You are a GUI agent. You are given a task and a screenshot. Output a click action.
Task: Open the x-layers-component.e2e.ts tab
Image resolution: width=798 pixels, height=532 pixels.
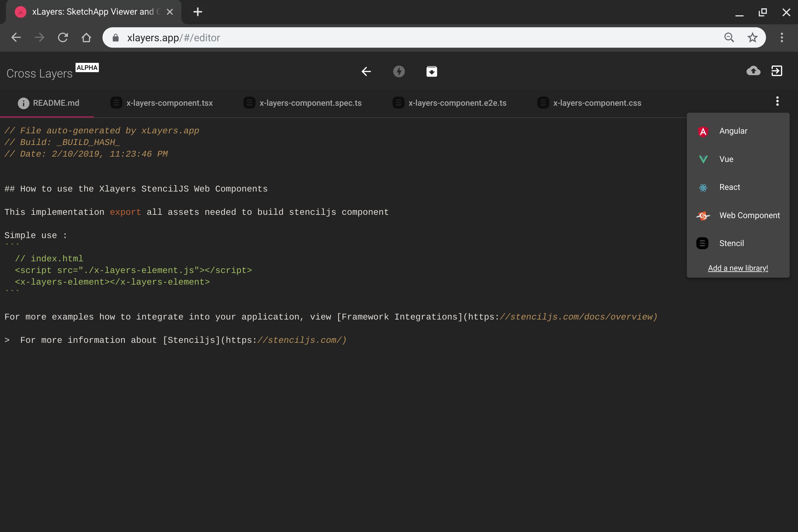tap(450, 103)
